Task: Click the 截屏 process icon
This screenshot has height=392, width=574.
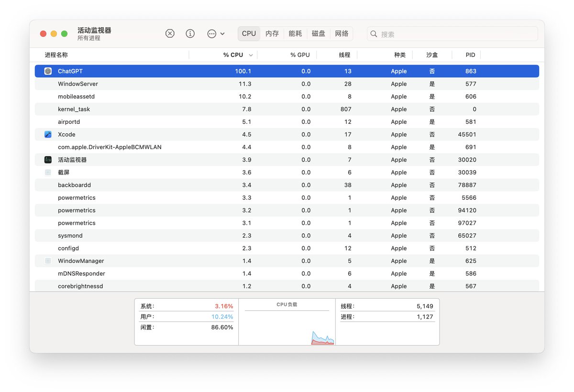Action: 48,173
